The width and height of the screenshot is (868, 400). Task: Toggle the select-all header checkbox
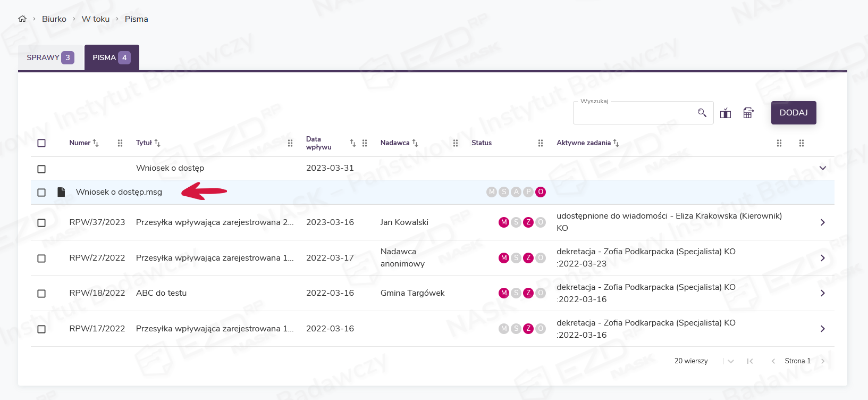(x=41, y=143)
